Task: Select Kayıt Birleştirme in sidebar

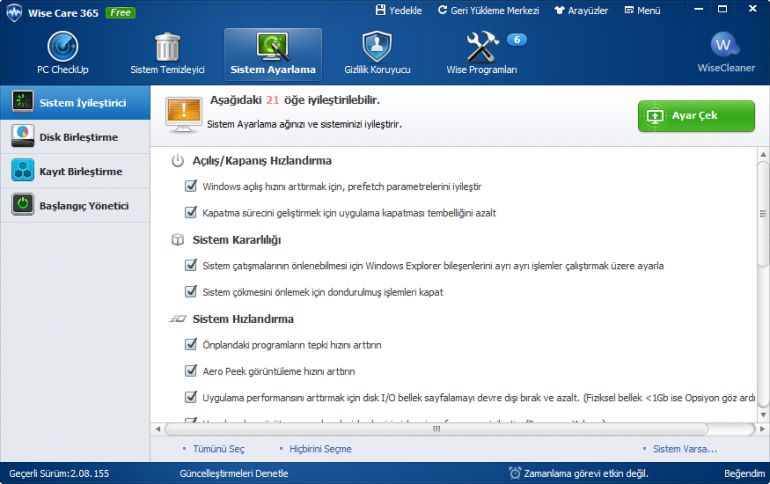Action: (x=75, y=171)
